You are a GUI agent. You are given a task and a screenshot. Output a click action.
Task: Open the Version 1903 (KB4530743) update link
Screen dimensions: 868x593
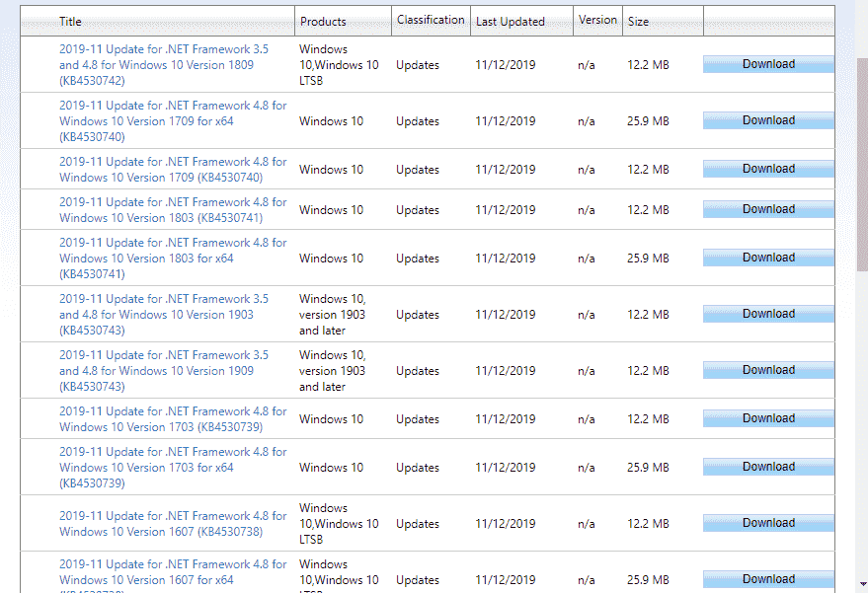pyautogui.click(x=164, y=314)
